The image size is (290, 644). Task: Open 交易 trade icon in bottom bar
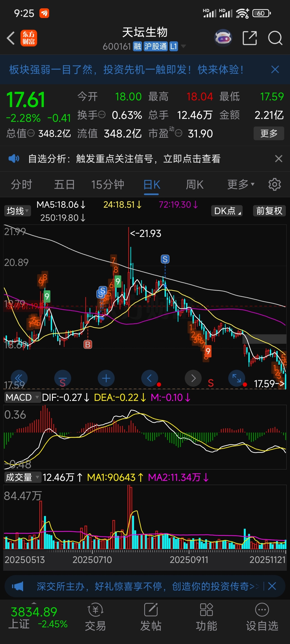tap(96, 617)
